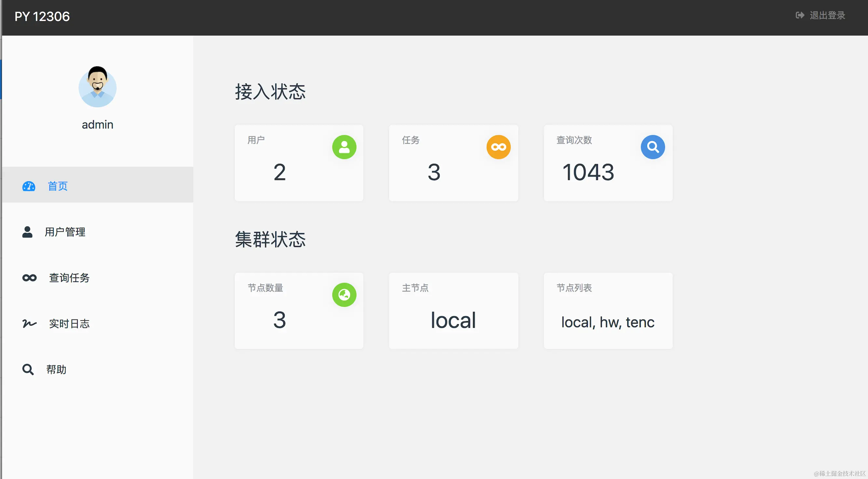
Task: Select the 帮助 menu entry
Action: pos(56,369)
